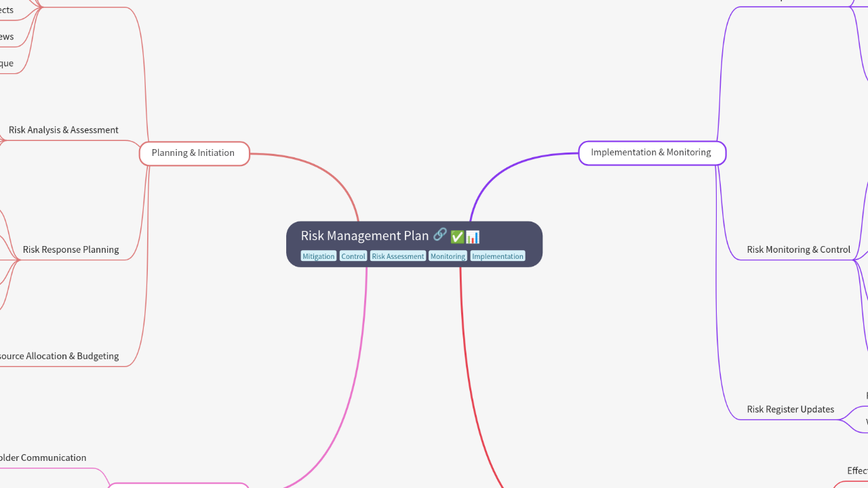Select the Resource Allocation & Budgeting node

coord(59,356)
